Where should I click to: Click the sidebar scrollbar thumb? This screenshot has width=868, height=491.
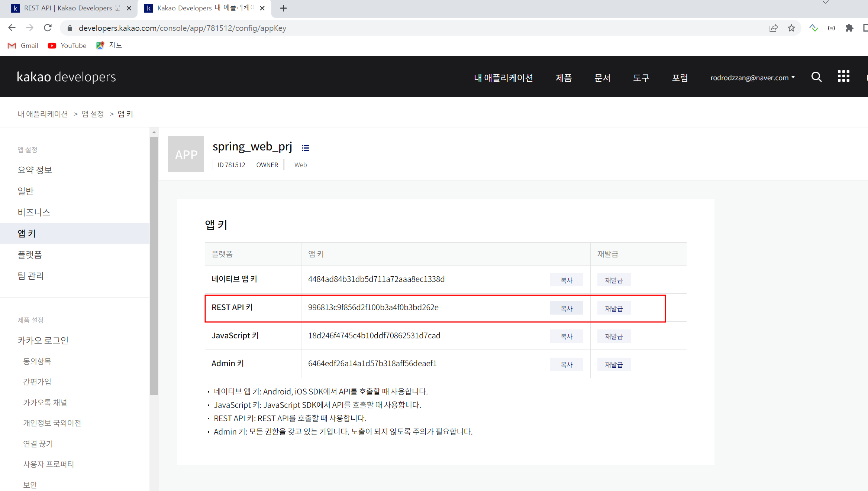[154, 266]
